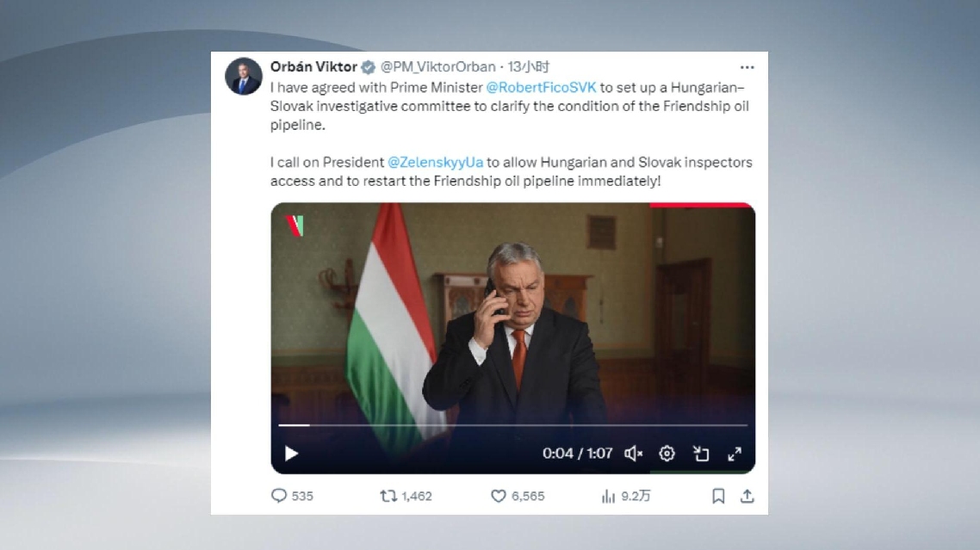The image size is (980, 550).
Task: Unmute the video audio
Action: pyautogui.click(x=633, y=453)
